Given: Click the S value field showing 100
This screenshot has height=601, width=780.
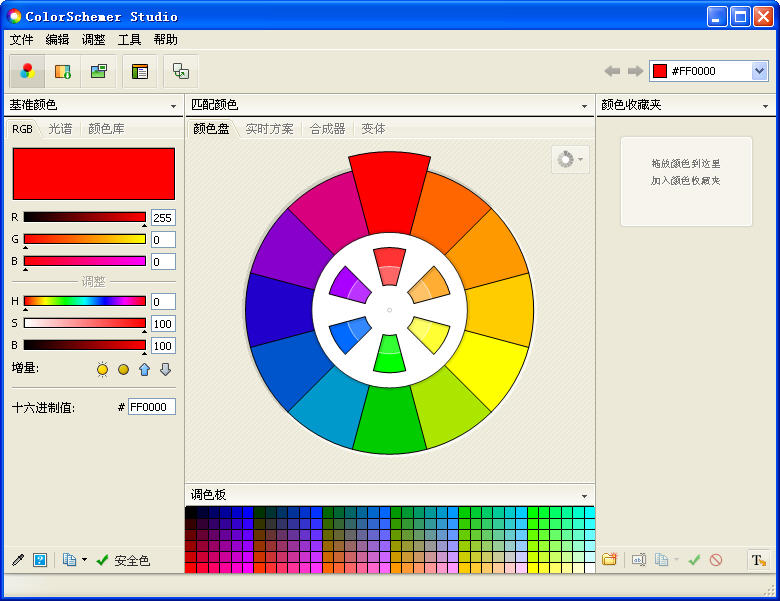Looking at the screenshot, I should [x=163, y=324].
